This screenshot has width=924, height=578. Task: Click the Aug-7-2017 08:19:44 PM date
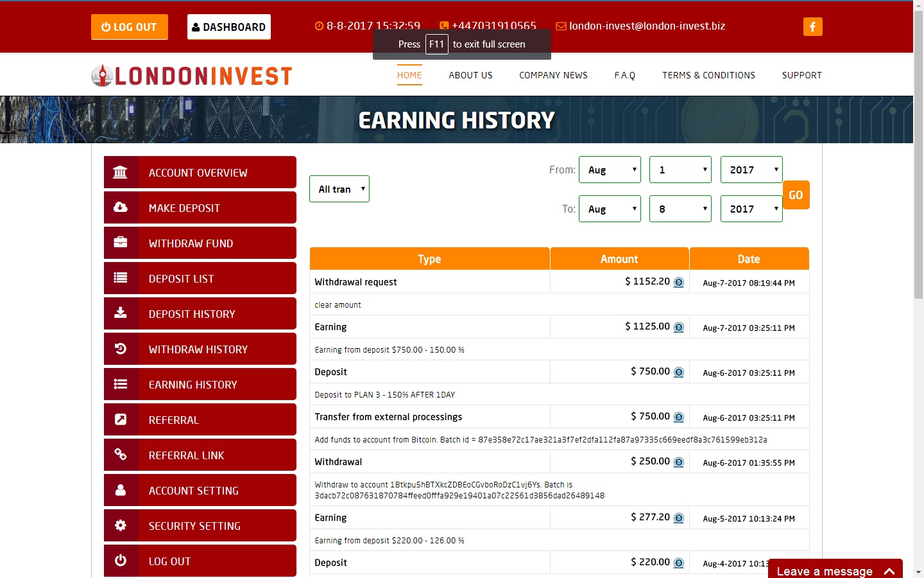[749, 283]
